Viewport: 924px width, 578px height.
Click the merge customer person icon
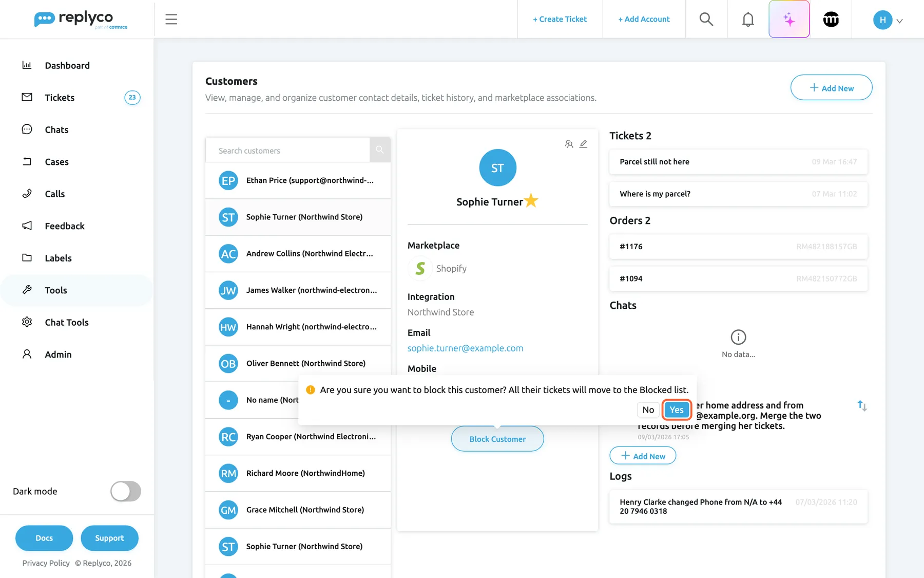569,144
